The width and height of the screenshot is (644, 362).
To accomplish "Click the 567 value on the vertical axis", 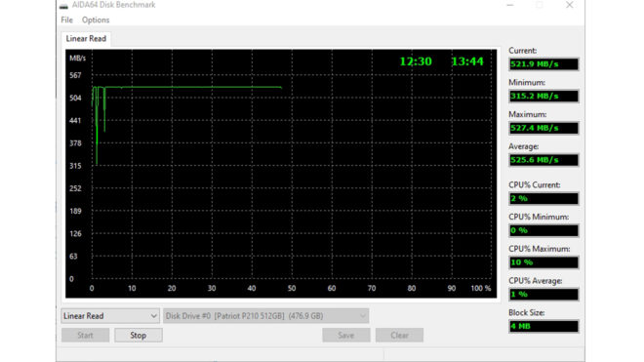I will point(75,75).
